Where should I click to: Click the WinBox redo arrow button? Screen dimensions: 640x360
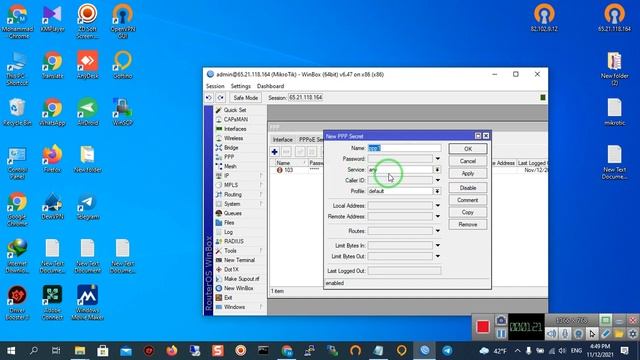tap(221, 98)
